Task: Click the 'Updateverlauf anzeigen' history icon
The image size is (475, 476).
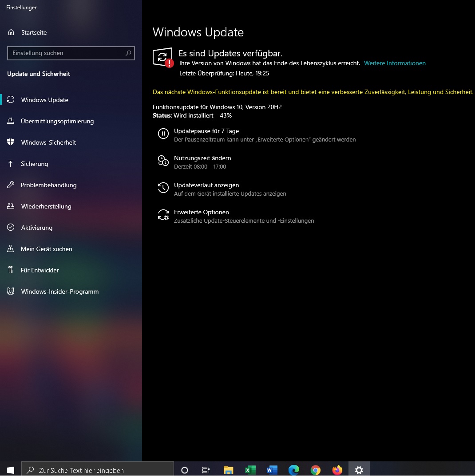Action: [163, 188]
